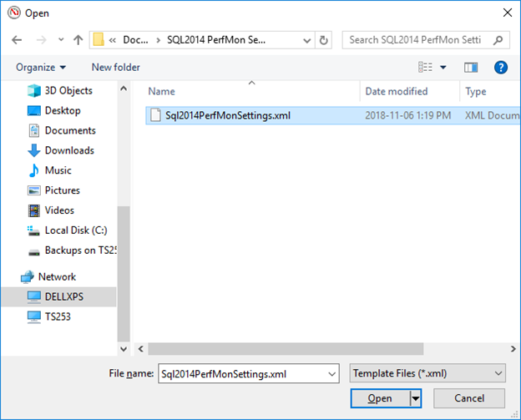Click the 3D Objects cube icon

34,90
